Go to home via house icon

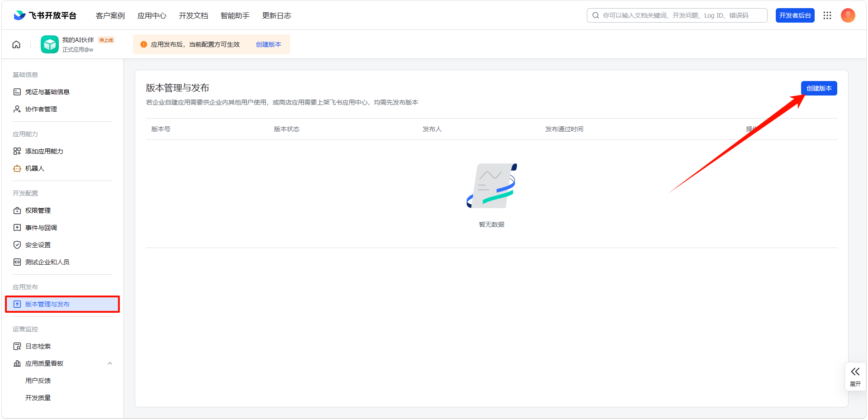pyautogui.click(x=16, y=44)
